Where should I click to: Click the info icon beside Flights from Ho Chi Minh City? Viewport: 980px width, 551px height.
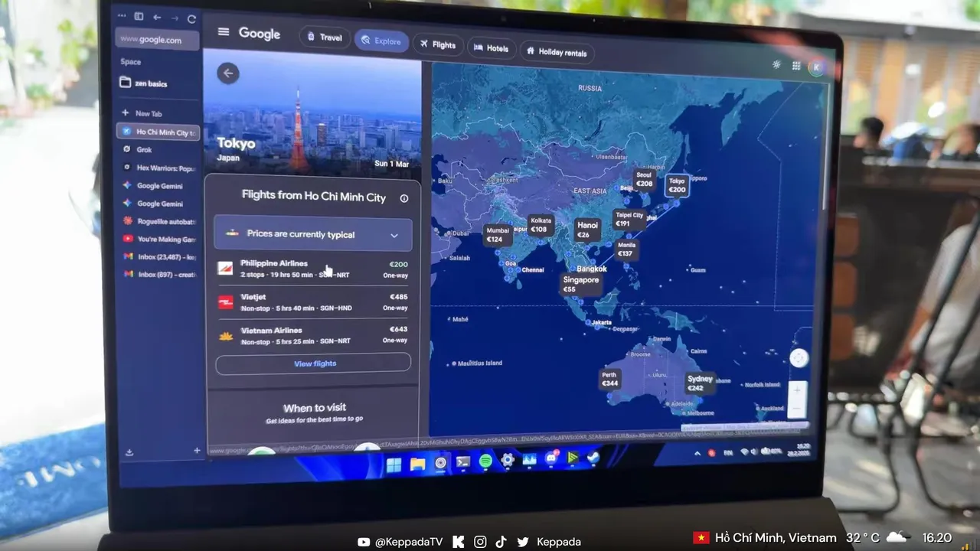(x=404, y=198)
